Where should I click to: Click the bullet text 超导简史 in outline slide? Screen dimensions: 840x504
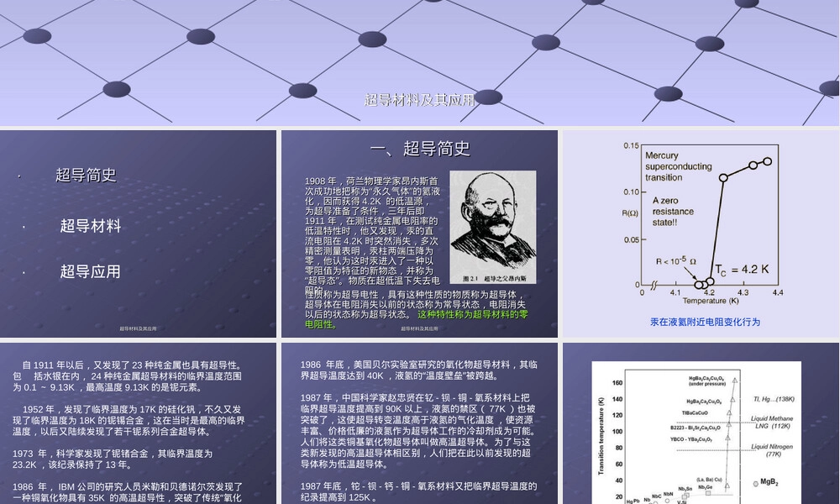click(86, 176)
